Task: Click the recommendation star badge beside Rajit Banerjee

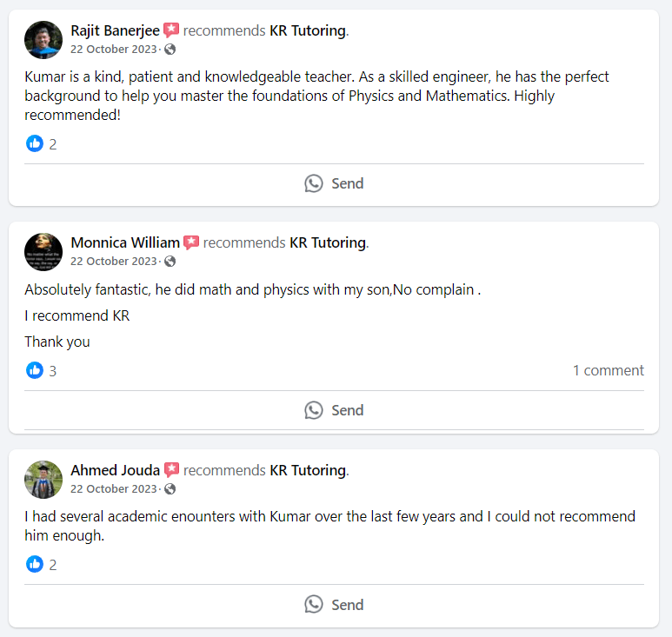Action: [x=171, y=30]
